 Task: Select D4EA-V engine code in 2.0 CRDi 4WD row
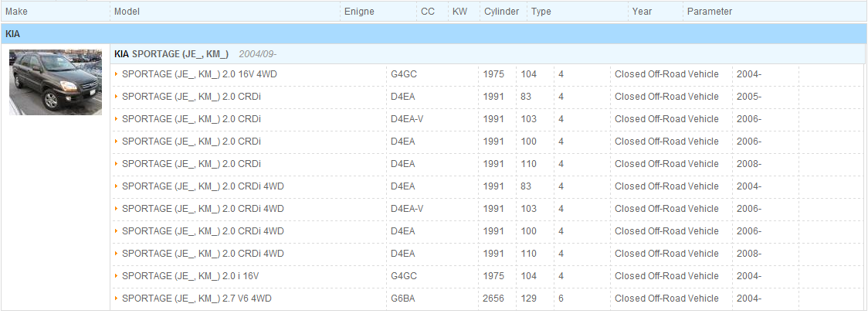(407, 209)
